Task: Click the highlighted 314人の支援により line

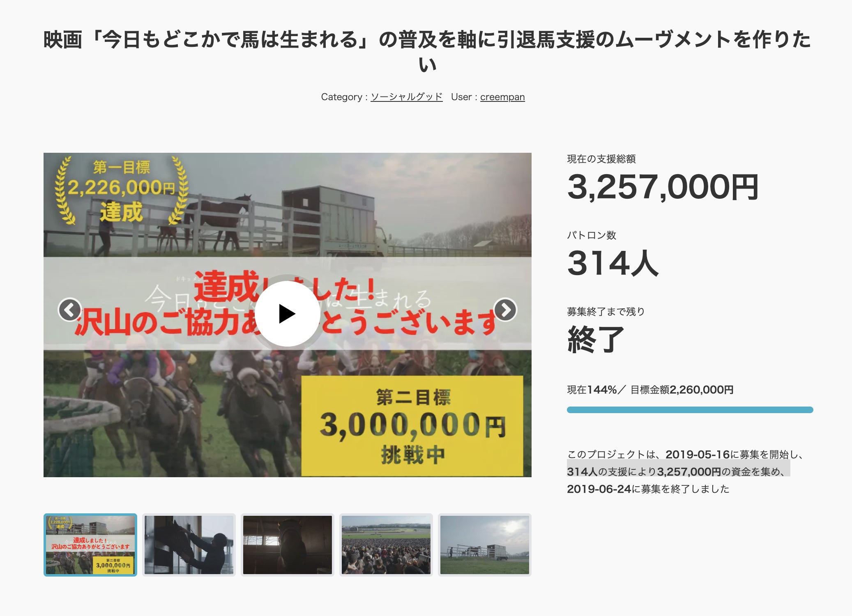Action: pos(678,471)
